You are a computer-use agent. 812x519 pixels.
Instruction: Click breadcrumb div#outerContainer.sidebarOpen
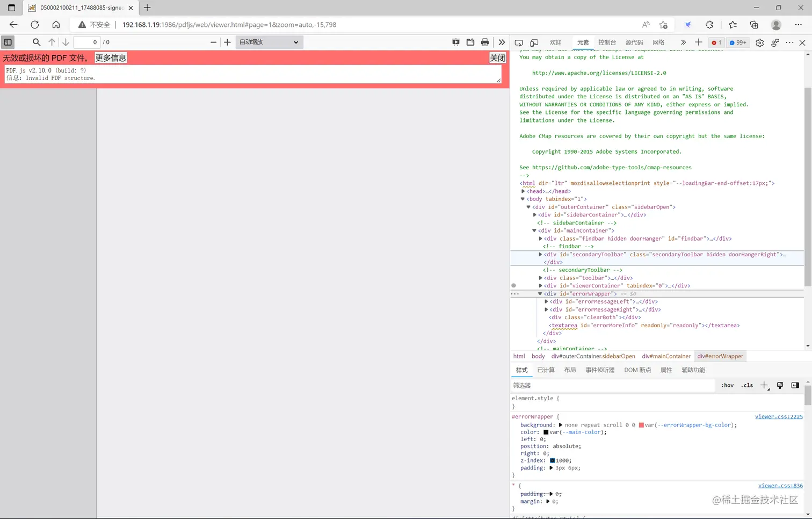click(x=593, y=356)
